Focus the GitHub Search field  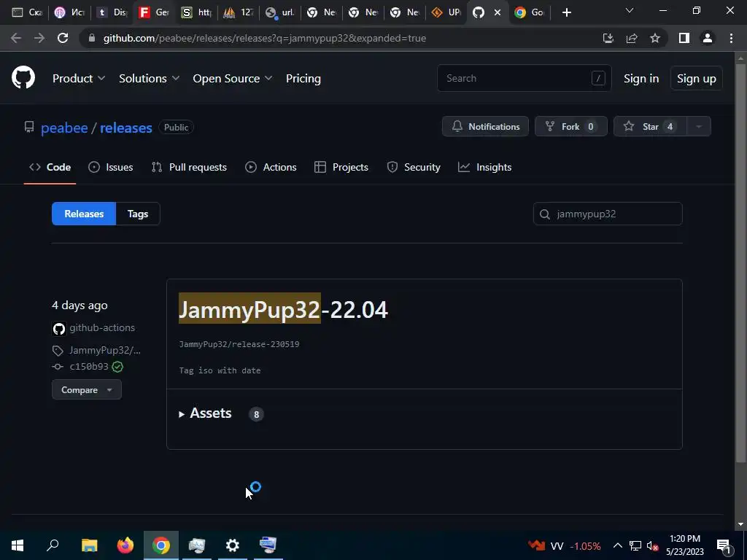tap(524, 78)
